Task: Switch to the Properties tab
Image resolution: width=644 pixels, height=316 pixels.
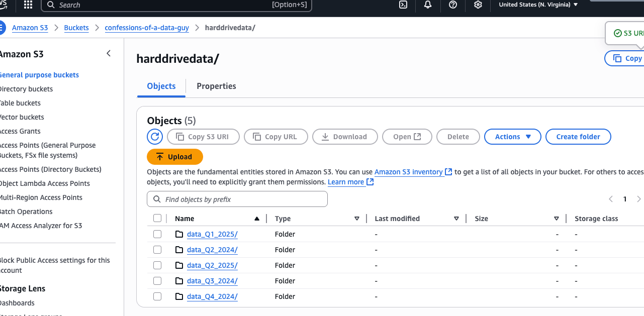Action: point(216,86)
